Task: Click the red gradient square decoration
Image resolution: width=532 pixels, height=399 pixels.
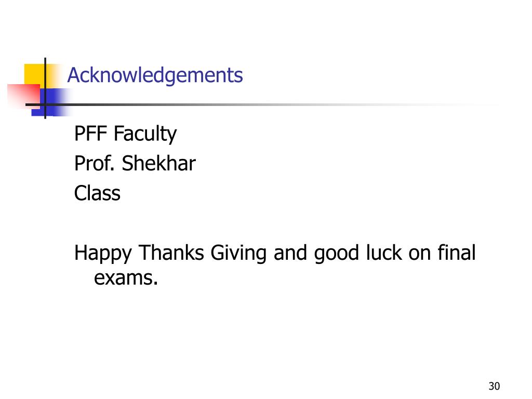Action: [x=24, y=96]
